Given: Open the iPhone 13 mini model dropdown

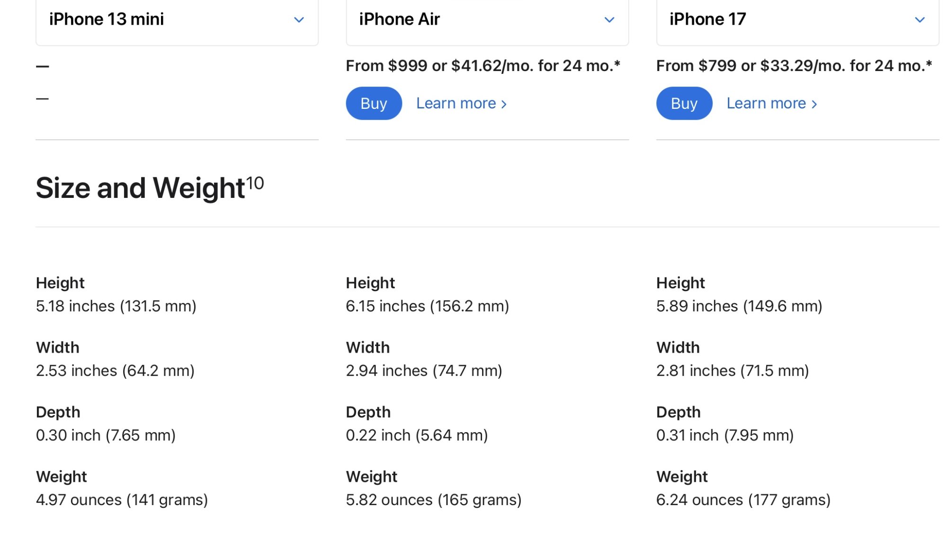Looking at the screenshot, I should pos(177,20).
